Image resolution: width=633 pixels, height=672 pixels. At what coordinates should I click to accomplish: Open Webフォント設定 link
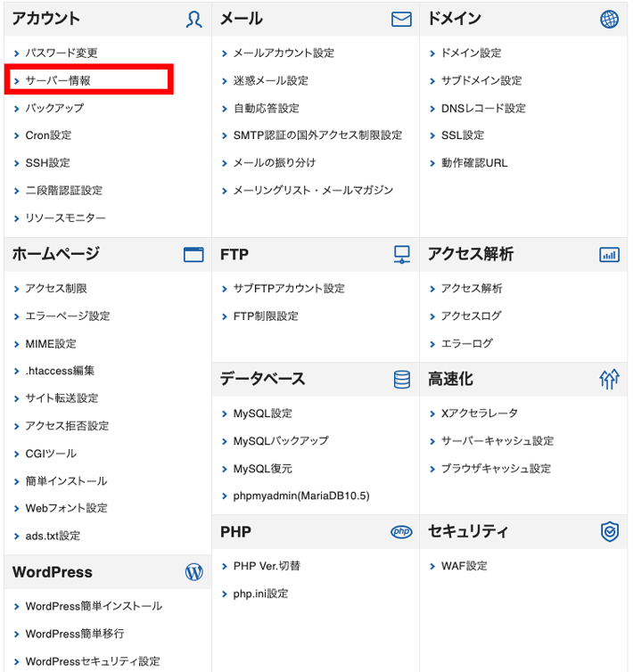66,508
